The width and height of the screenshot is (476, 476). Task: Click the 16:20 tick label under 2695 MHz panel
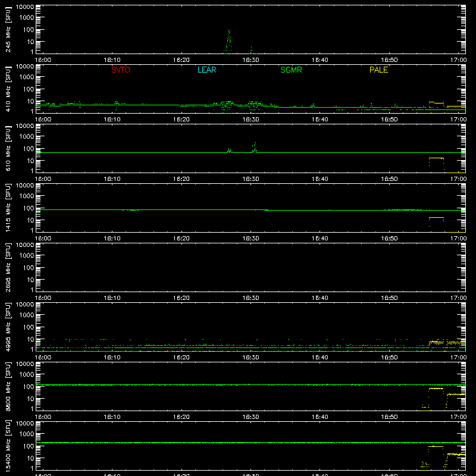(181, 298)
